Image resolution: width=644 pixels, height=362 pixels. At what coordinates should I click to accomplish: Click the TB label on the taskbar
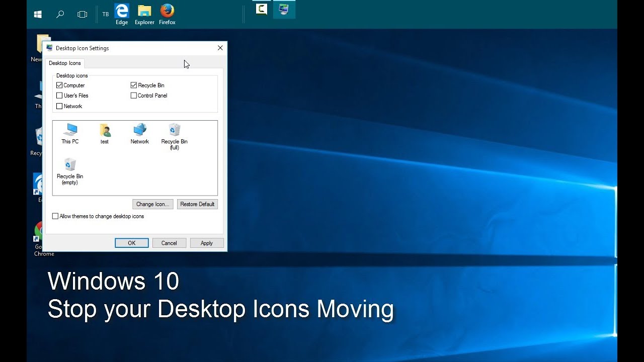click(x=106, y=14)
